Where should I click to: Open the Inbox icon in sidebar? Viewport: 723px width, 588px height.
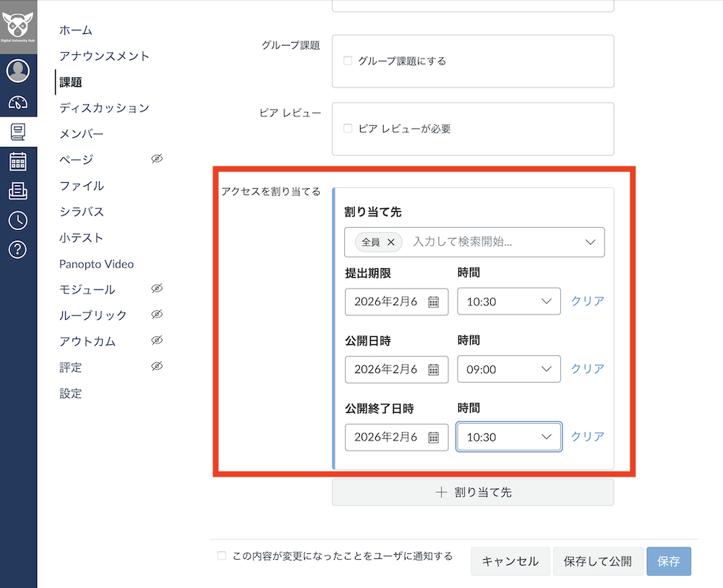[x=18, y=189]
